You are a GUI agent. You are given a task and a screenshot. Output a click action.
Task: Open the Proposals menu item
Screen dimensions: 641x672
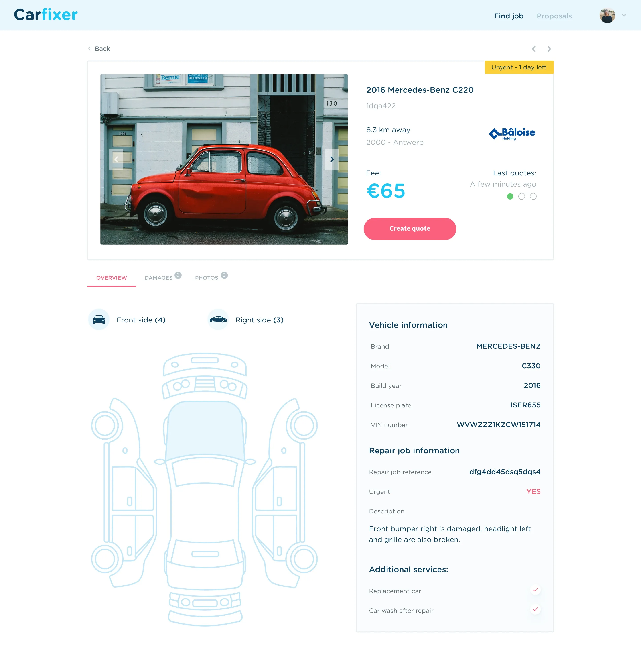pos(554,16)
